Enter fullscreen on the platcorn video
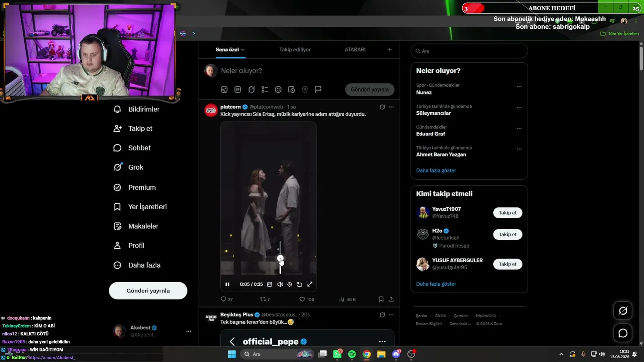Viewport: 644px width, 362px height. [310, 284]
